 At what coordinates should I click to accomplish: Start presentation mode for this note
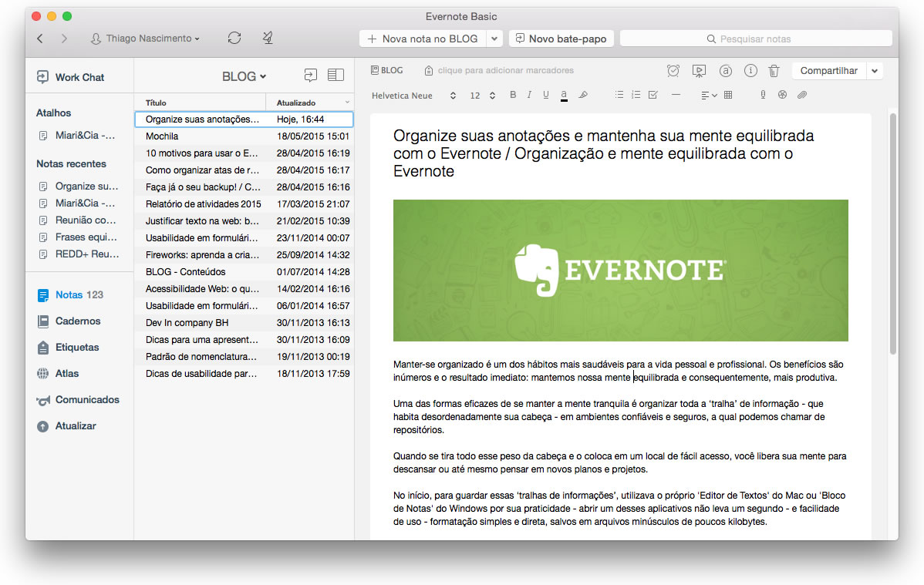click(699, 71)
